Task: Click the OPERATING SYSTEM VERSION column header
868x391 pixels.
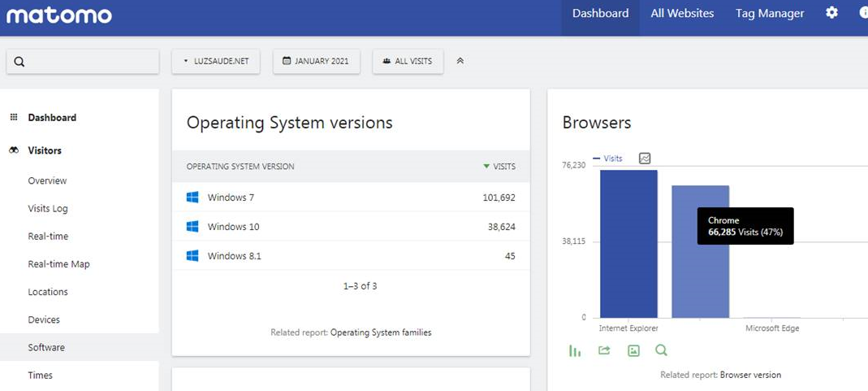Action: point(240,166)
